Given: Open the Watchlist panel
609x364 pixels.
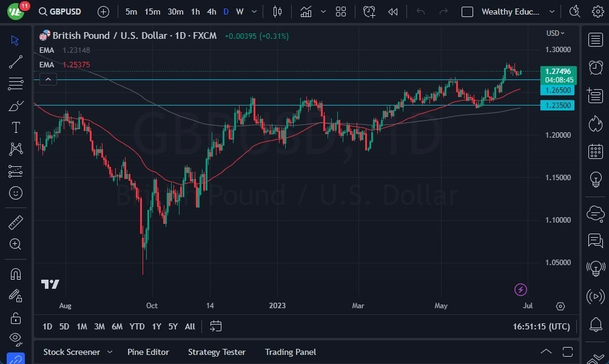Looking at the screenshot, I should (595, 39).
